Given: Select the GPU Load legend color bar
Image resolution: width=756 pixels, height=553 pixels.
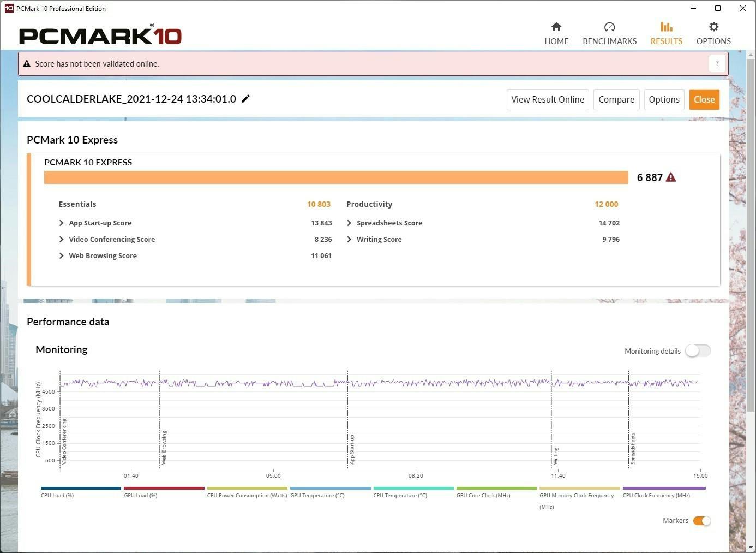Looking at the screenshot, I should pyautogui.click(x=164, y=488).
